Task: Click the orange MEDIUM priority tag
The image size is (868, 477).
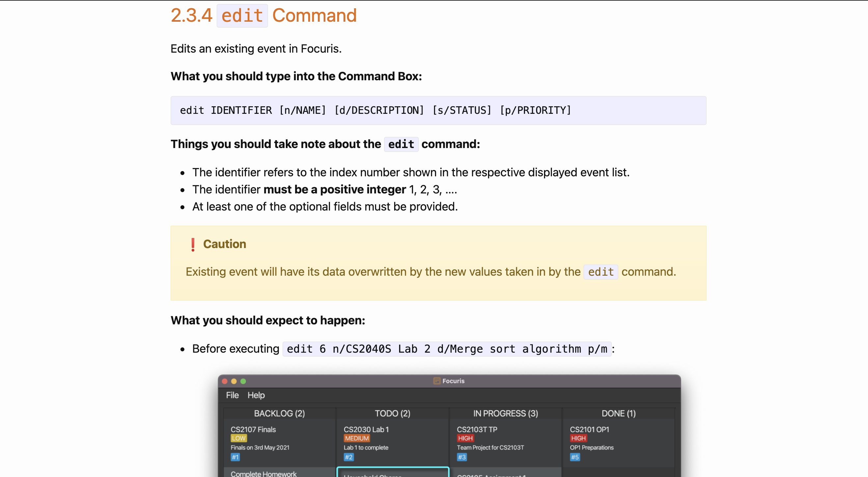Action: [x=357, y=438]
